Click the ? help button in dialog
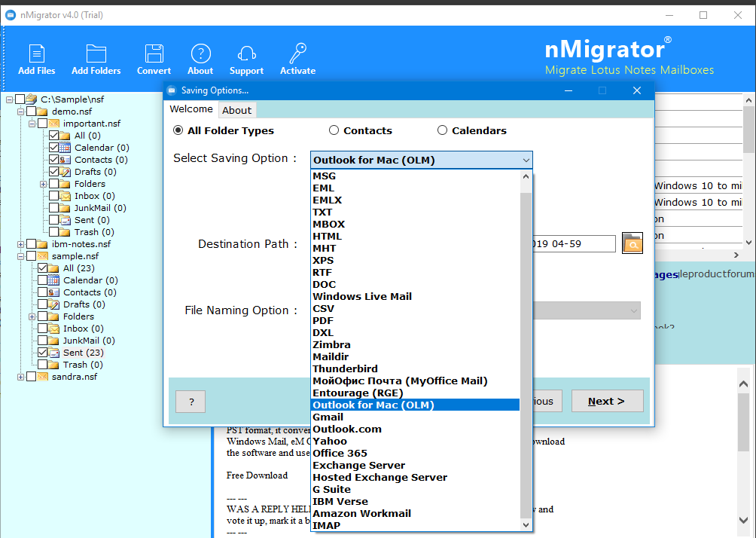This screenshot has width=756, height=538. (191, 402)
